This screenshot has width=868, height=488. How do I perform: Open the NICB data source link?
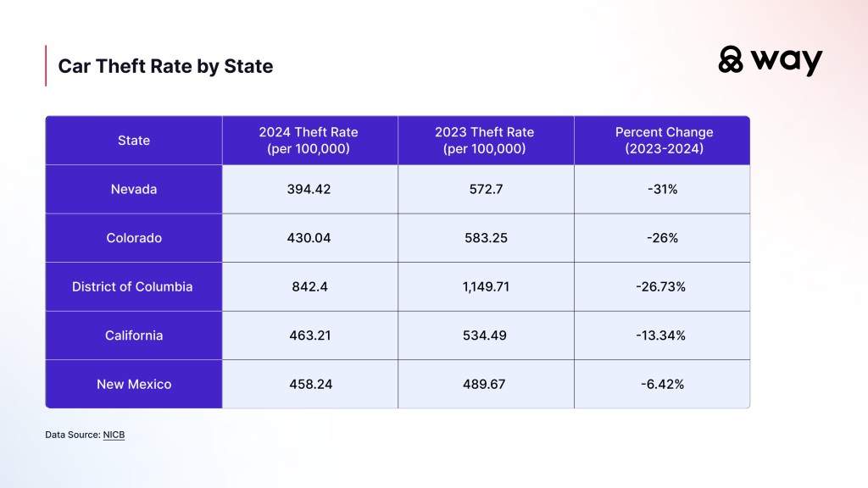(x=114, y=435)
